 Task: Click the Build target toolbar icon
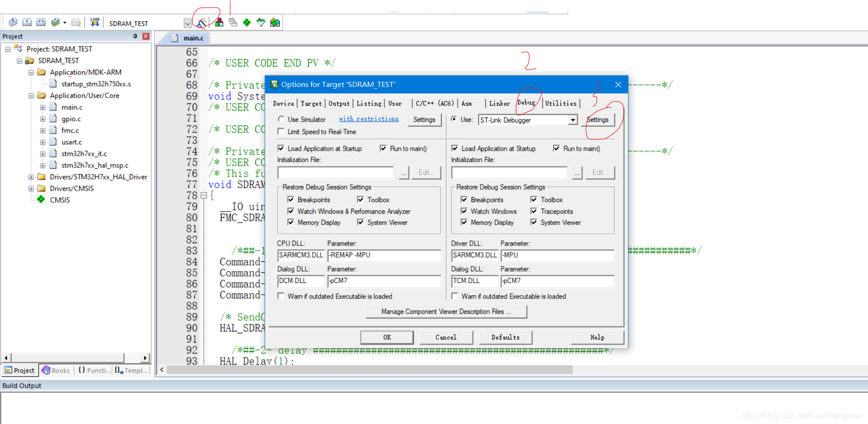(27, 22)
